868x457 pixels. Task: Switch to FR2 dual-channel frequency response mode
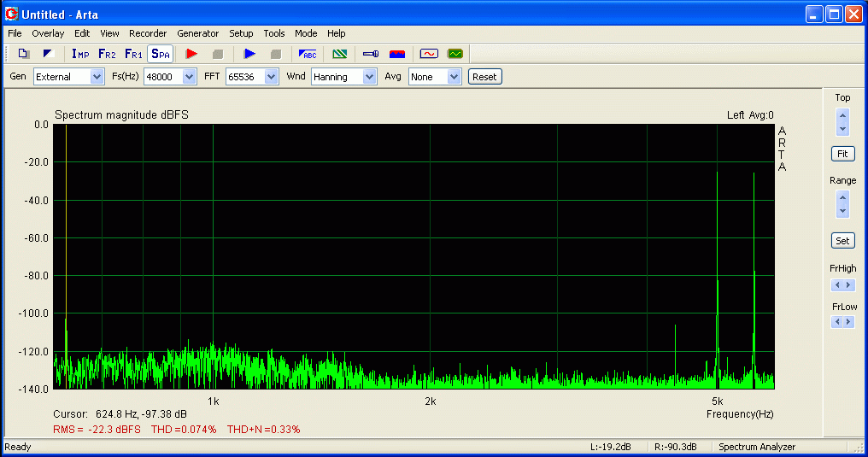(107, 54)
